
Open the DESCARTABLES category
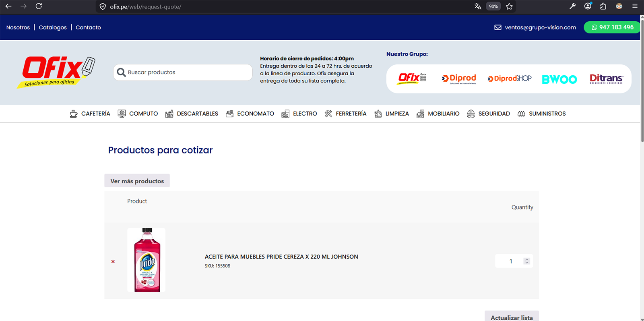[x=192, y=114]
